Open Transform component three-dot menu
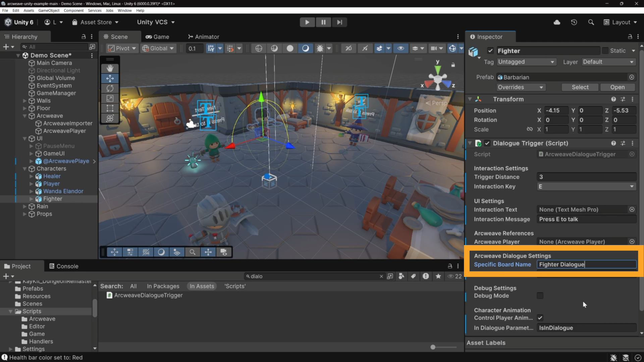This screenshot has width=644, height=362. [633, 99]
